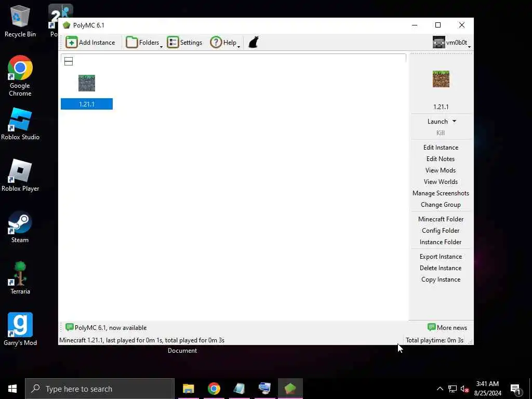Click the computer monitor taskbar icon

[264, 389]
